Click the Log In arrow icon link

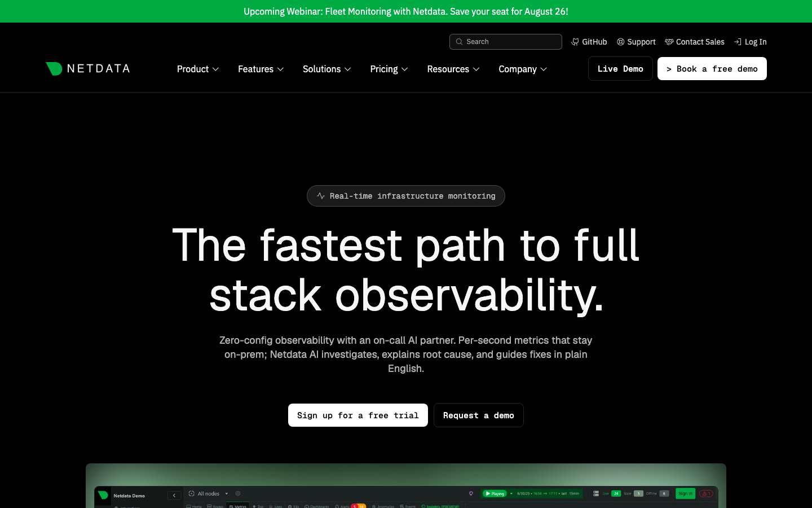751,42
